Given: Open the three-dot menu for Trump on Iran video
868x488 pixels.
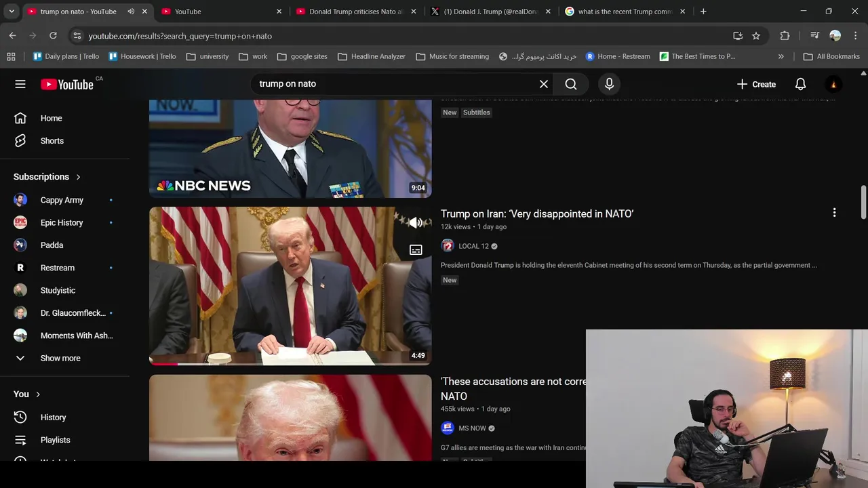Looking at the screenshot, I should point(834,213).
